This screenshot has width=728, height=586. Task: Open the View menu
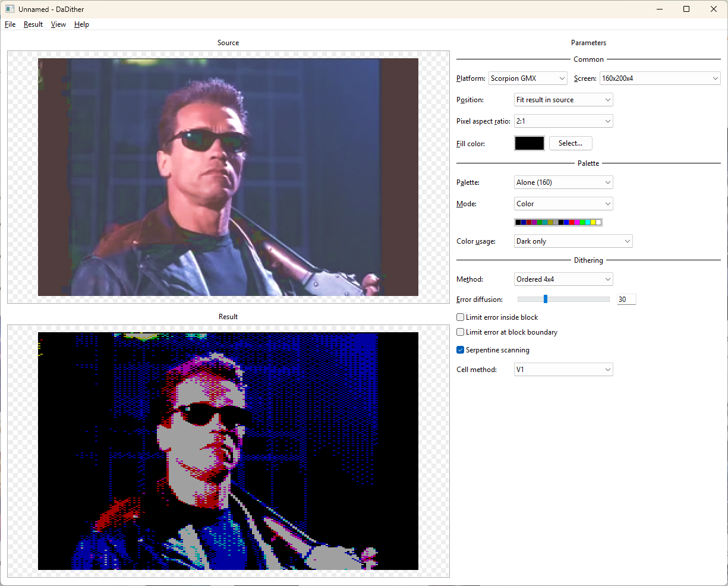tap(58, 24)
